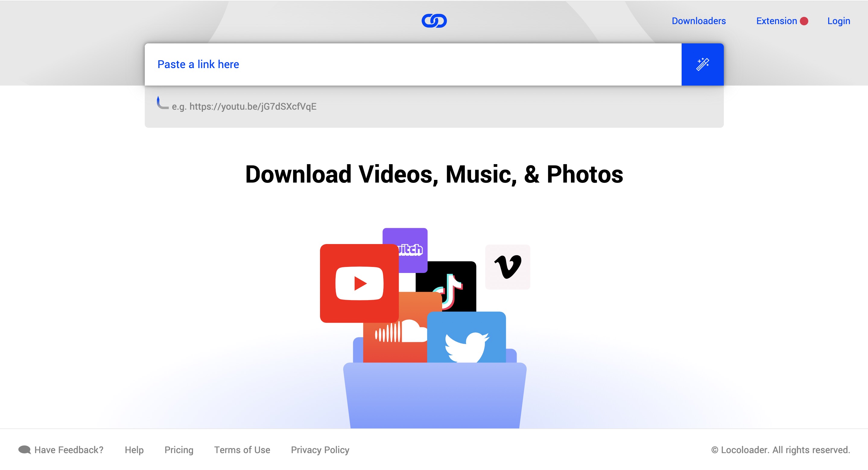Open the Privacy Policy page
Image resolution: width=868 pixels, height=470 pixels.
pyautogui.click(x=320, y=450)
